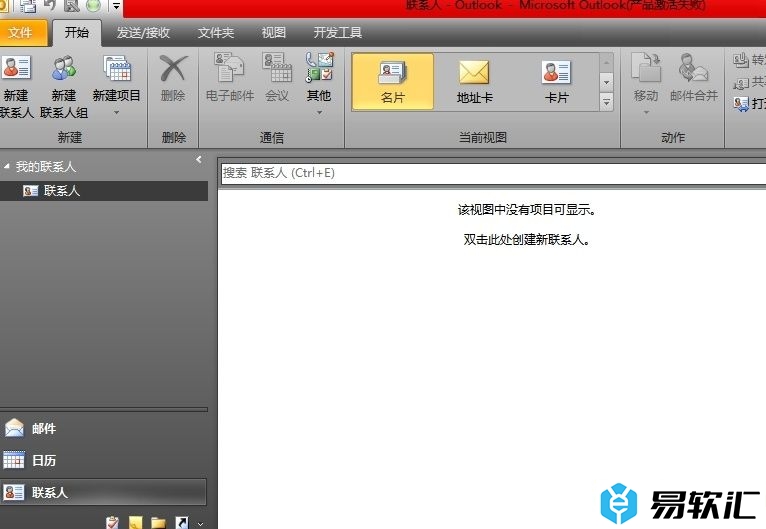Open the tasks icon in navigation bar
The image size is (766, 529).
[x=112, y=523]
